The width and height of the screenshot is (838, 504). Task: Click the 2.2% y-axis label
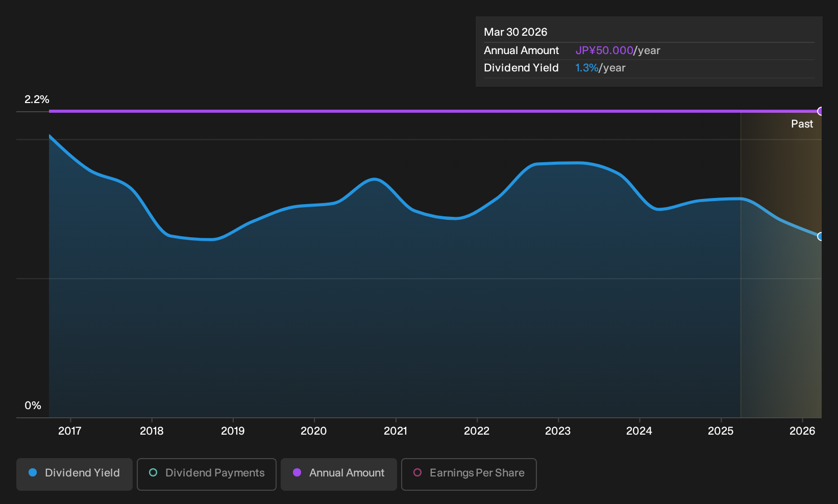coord(37,99)
